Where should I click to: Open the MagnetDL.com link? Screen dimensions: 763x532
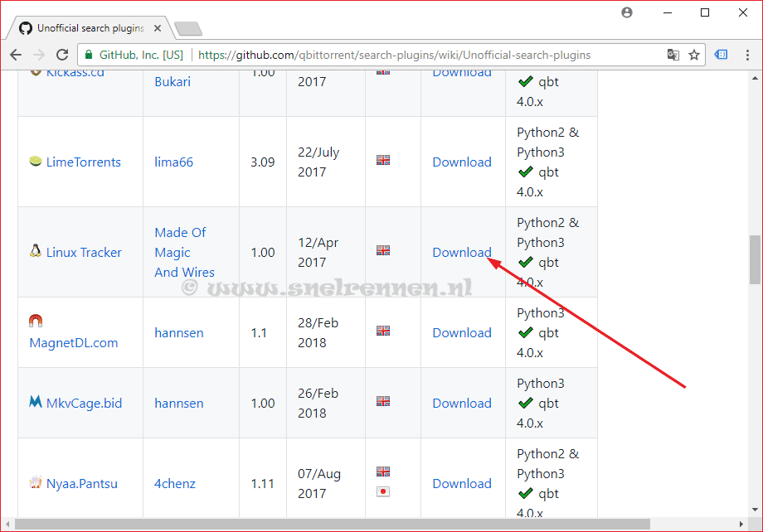(x=74, y=343)
